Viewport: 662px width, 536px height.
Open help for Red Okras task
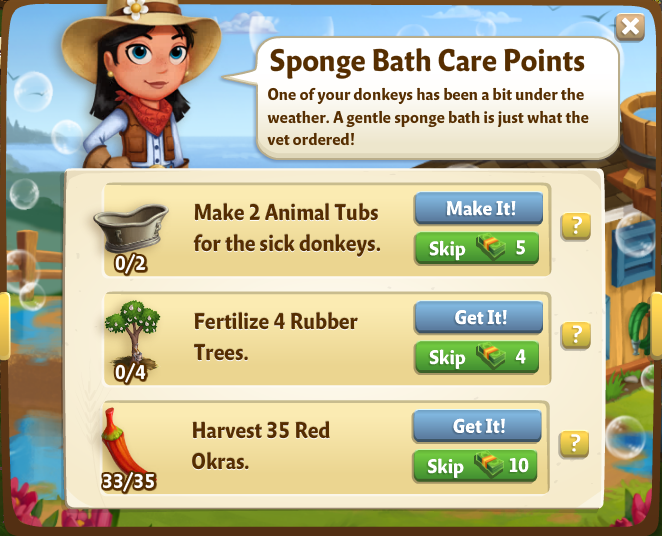coord(574,444)
